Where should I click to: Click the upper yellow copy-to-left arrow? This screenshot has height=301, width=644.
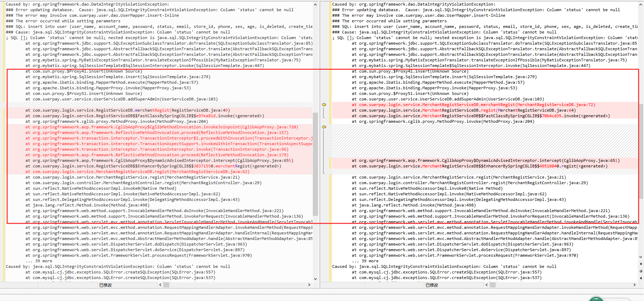[324, 105]
